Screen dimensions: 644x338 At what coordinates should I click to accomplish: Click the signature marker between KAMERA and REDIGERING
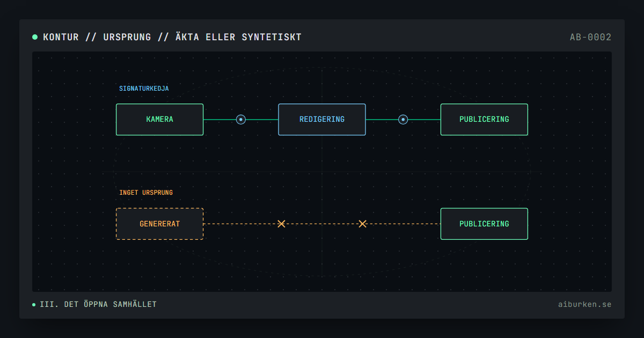(241, 120)
